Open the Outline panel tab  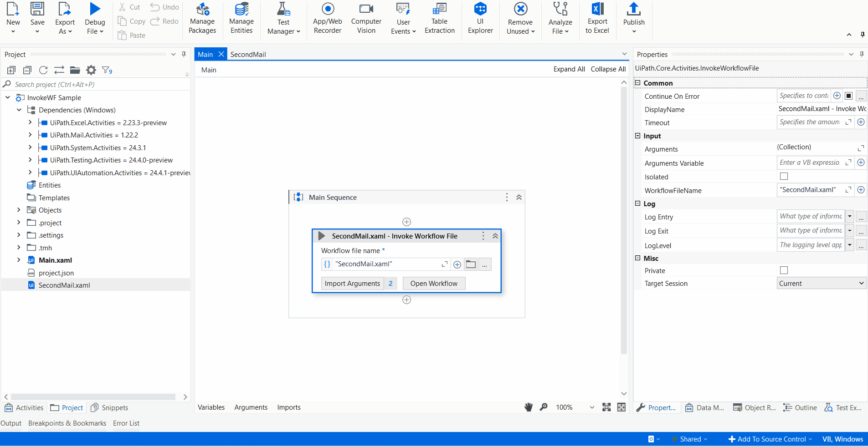pos(800,408)
